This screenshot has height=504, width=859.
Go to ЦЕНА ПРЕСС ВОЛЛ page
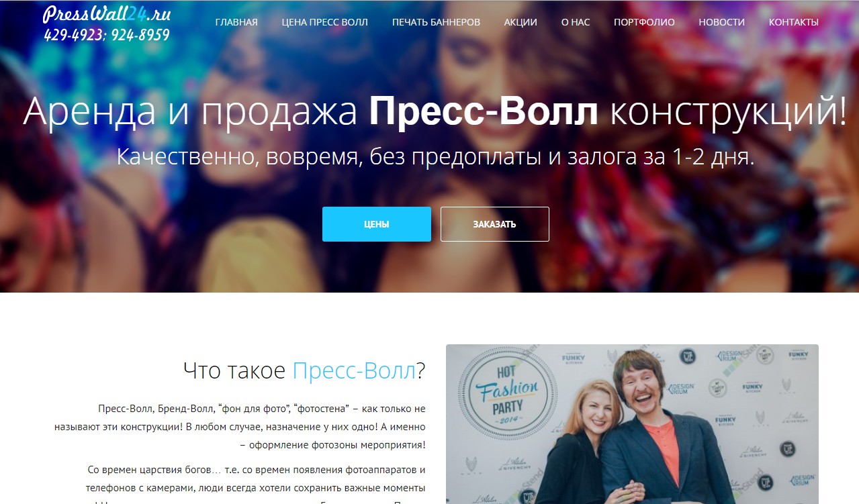click(x=325, y=22)
